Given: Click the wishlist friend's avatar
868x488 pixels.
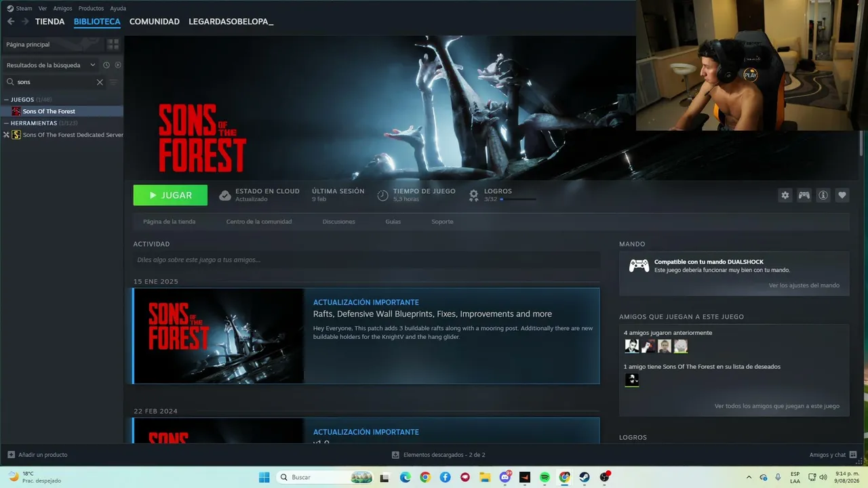Looking at the screenshot, I should point(631,380).
